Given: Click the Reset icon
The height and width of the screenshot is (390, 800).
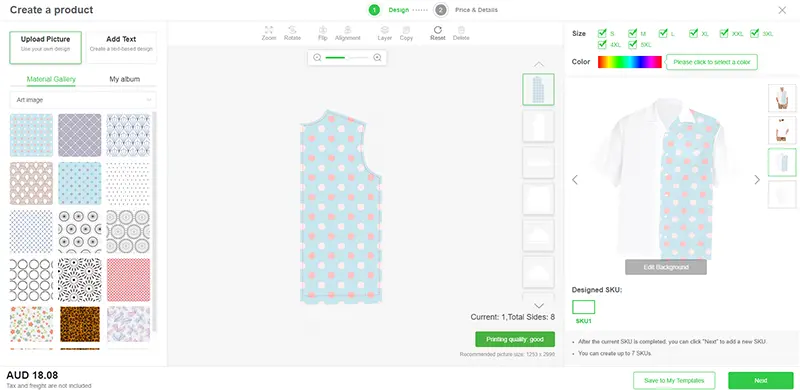Looking at the screenshot, I should pos(437,30).
